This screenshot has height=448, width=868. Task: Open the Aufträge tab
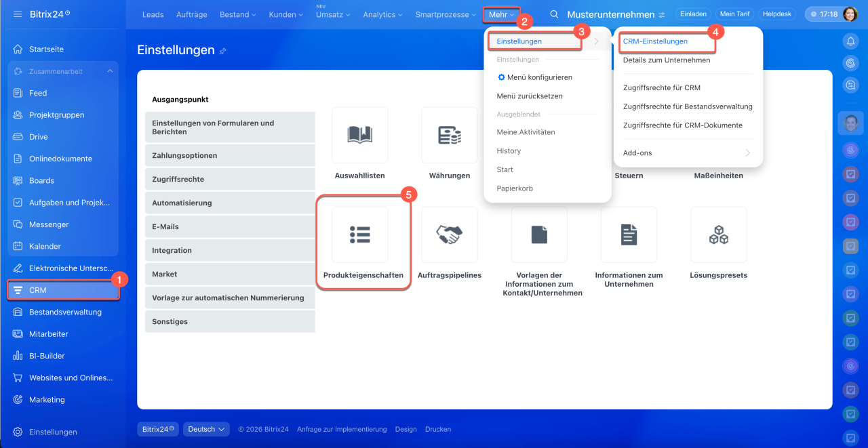pyautogui.click(x=192, y=14)
